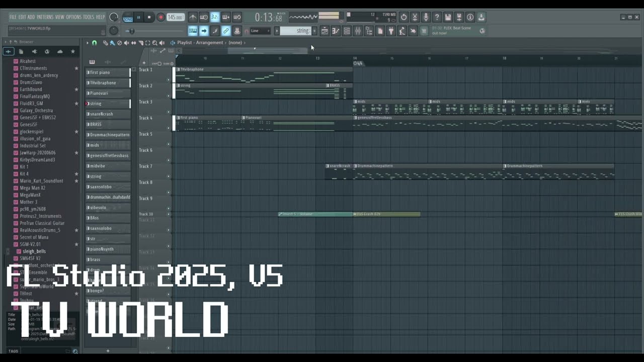Toggle typing keyboard to piano icon
This screenshot has width=644, height=362.
193,31
